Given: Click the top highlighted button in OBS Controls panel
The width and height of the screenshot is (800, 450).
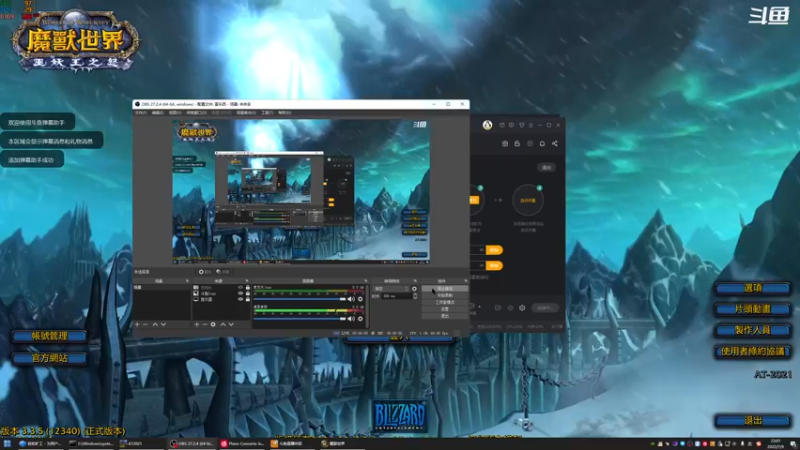Looking at the screenshot, I should (444, 289).
